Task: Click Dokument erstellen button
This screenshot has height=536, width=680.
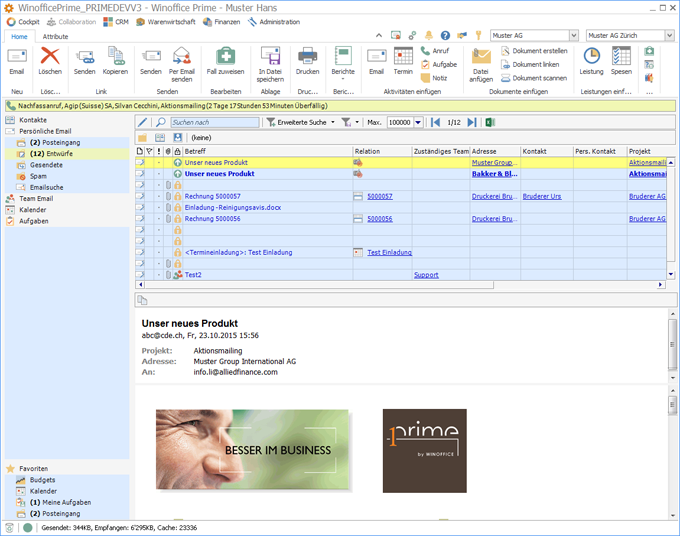Action: click(534, 51)
